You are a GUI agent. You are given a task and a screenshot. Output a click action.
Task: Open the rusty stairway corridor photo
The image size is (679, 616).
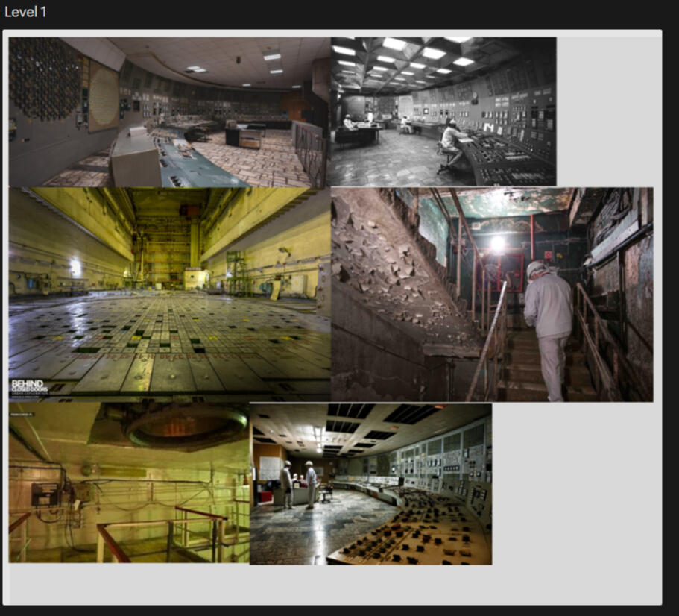pyautogui.click(x=491, y=295)
